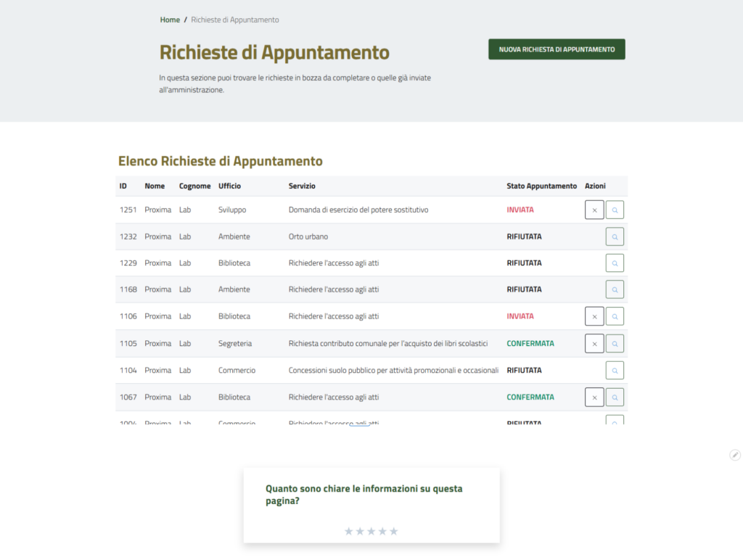Click Nuova Richiesta di Appuntamento button
Screen dimensions: 743x560
pos(557,49)
